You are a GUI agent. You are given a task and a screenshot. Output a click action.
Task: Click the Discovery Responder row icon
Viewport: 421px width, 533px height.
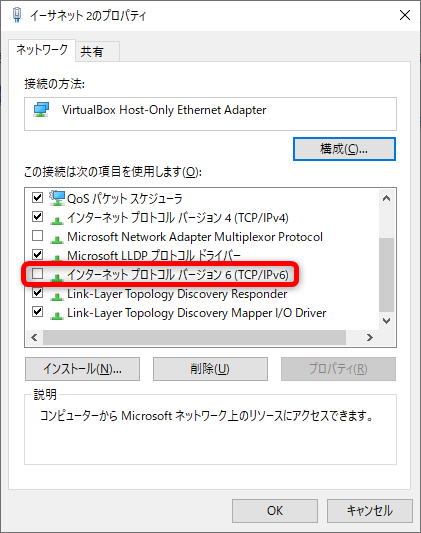click(57, 296)
